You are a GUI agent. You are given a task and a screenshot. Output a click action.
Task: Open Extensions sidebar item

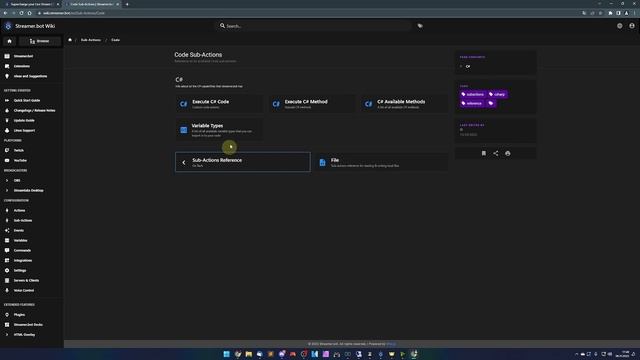coord(31,66)
